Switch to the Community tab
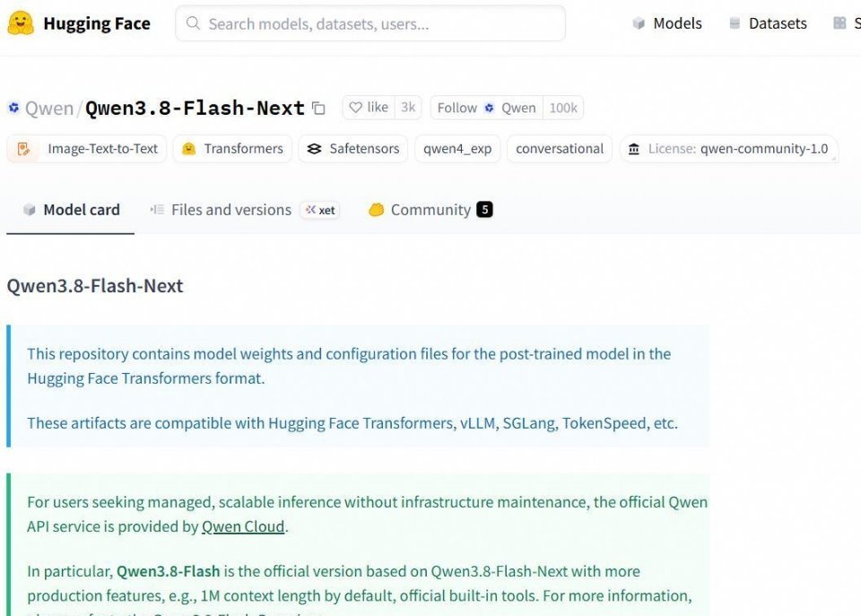Image resolution: width=861 pixels, height=616 pixels. [x=430, y=210]
